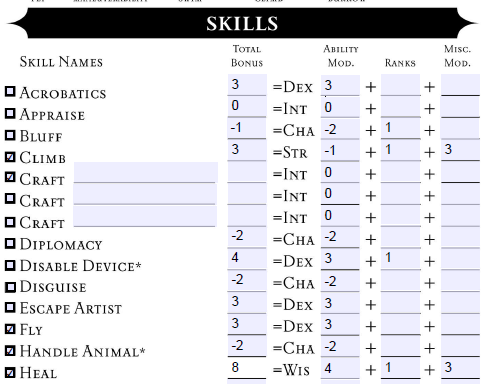This screenshot has height=384, width=487.
Task: Uncheck the Climb class skill box
Action: 10,157
